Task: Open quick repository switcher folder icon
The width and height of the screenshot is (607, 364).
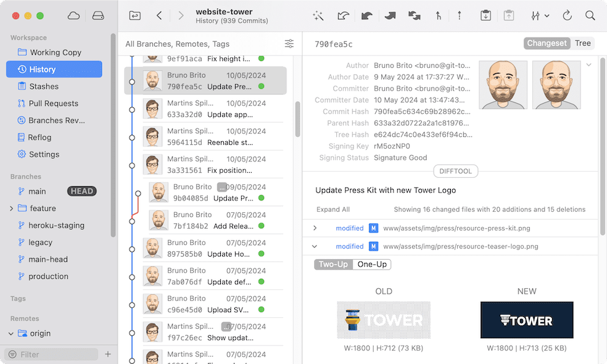Action: point(134,15)
